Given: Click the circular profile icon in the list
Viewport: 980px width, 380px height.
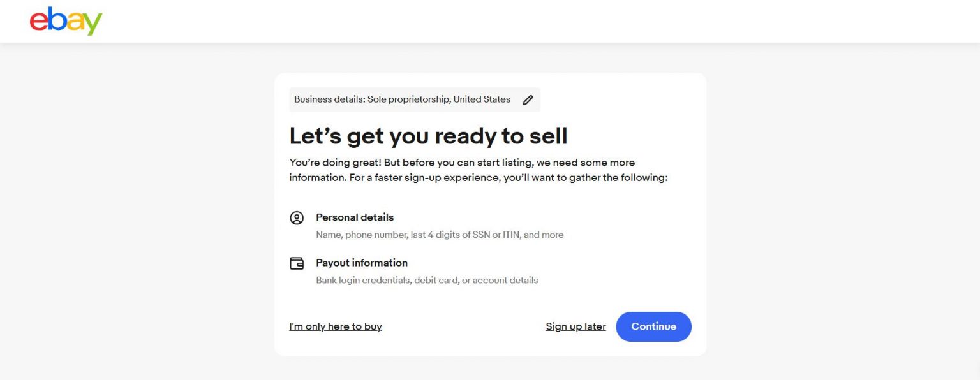Looking at the screenshot, I should point(297,217).
